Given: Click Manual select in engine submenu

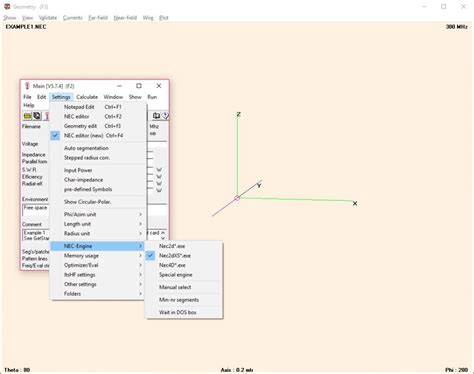Looking at the screenshot, I should click(184, 287).
